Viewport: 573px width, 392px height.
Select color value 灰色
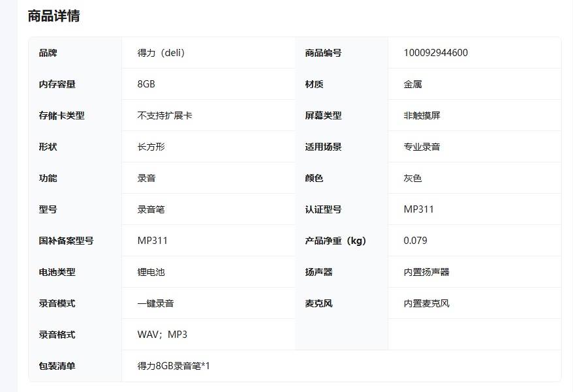412,178
